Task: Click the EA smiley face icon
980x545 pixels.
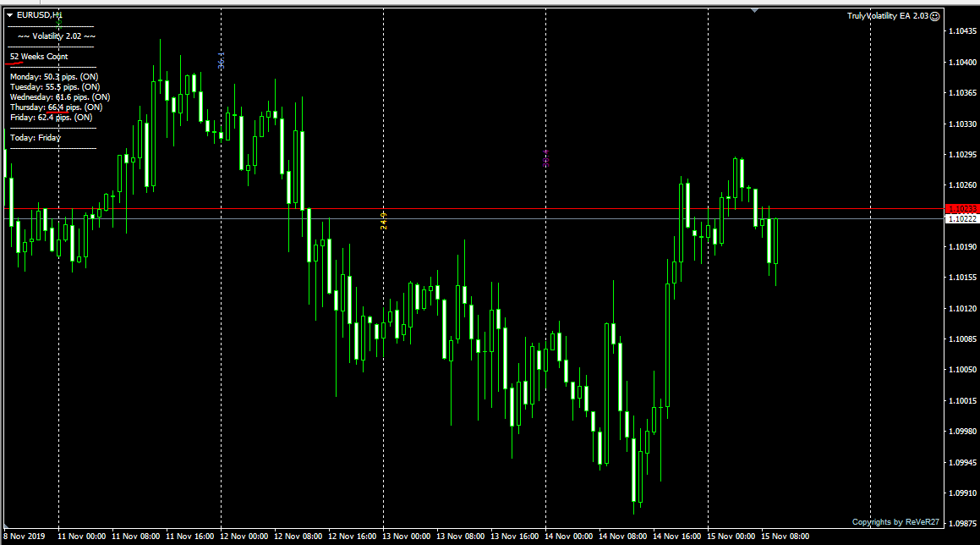Action: click(x=935, y=16)
